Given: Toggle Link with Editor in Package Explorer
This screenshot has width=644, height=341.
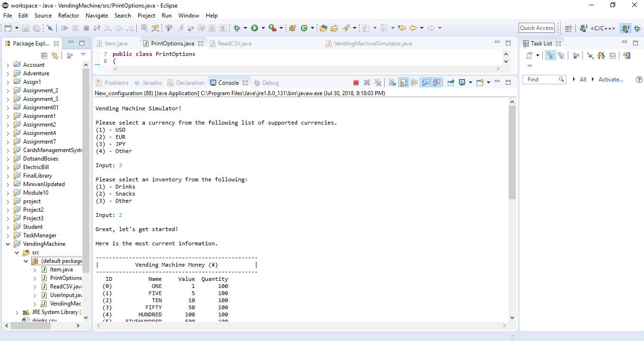Looking at the screenshot, I should (55, 55).
